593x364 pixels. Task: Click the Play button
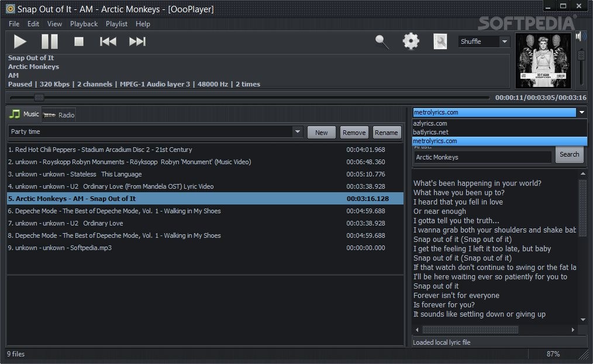click(x=20, y=41)
